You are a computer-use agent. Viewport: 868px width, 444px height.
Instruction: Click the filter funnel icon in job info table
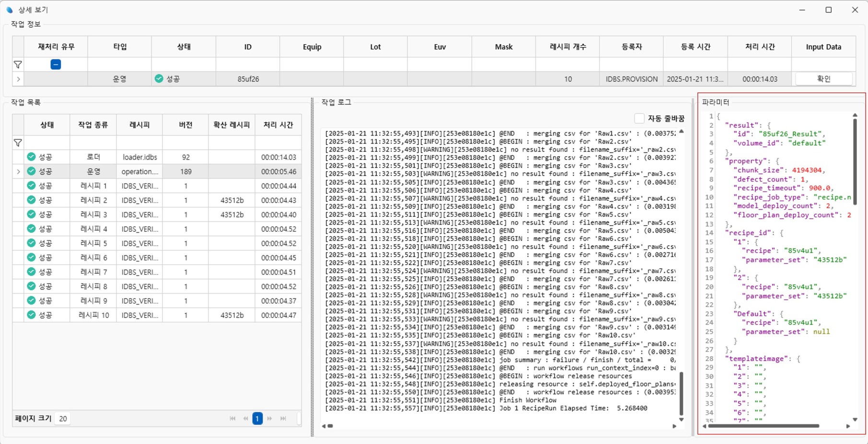[18, 65]
